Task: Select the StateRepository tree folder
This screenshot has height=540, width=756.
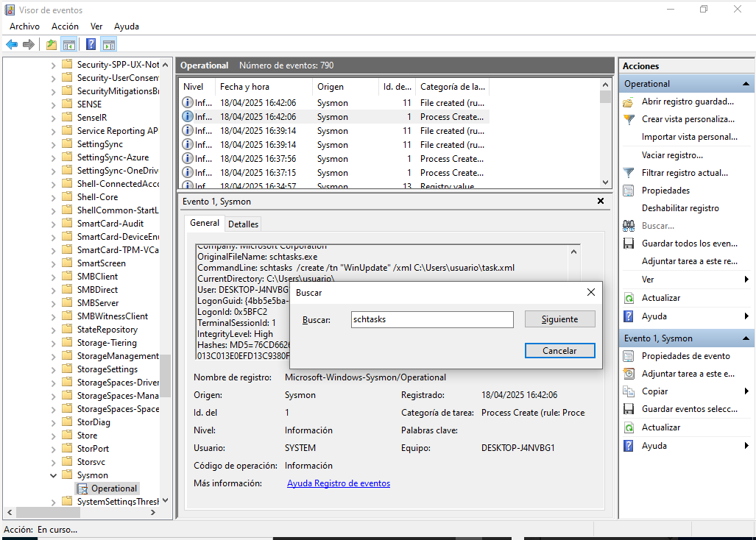Action: pyautogui.click(x=107, y=330)
